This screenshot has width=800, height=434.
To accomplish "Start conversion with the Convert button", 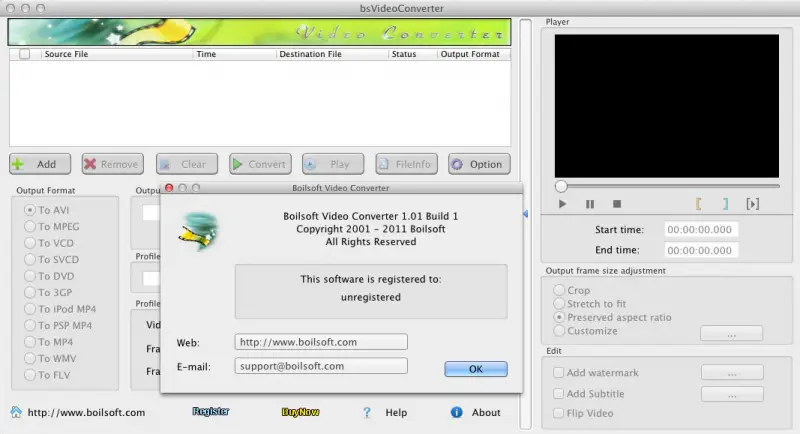I will (x=260, y=164).
